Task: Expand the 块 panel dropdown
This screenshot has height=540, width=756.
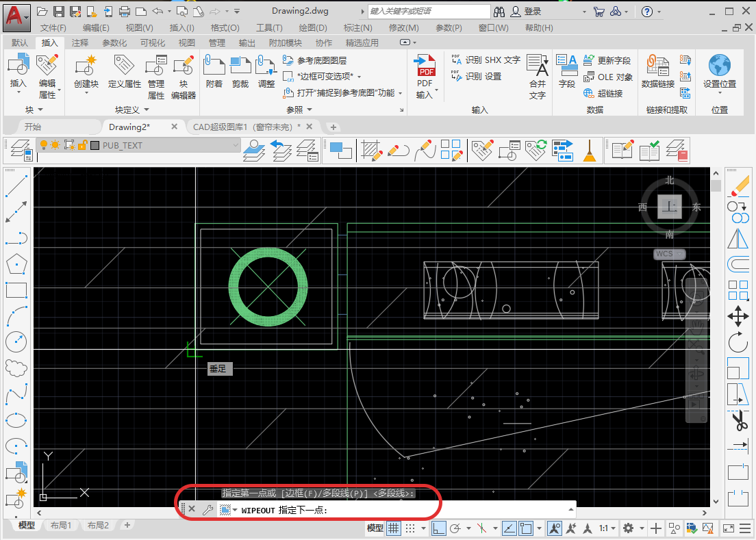Action: 40,110
